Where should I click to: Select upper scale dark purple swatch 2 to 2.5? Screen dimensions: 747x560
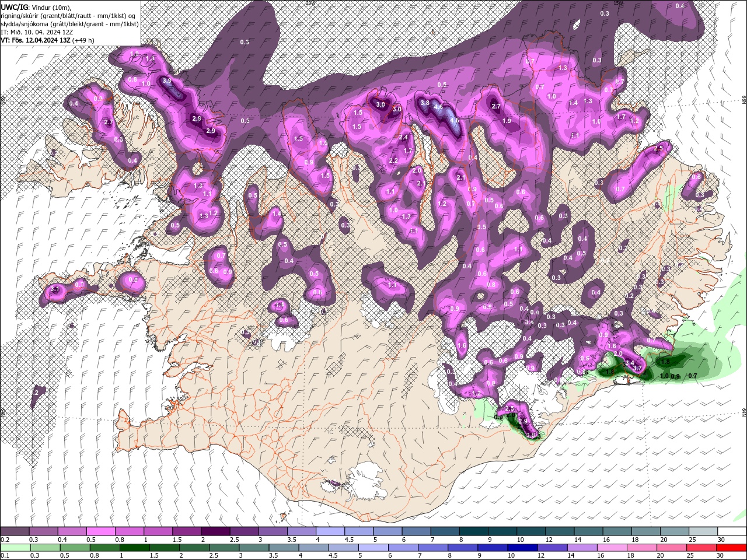point(215,531)
